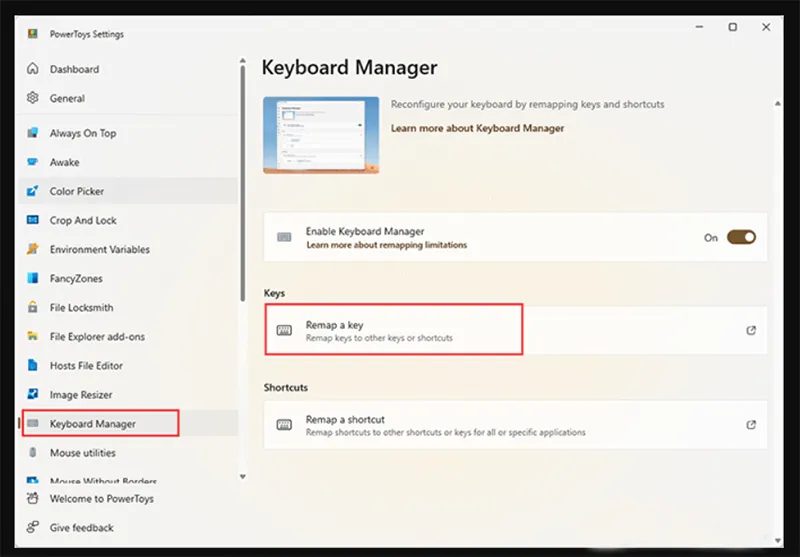Select Environment Variables item
This screenshot has height=557, width=800.
point(129,249)
